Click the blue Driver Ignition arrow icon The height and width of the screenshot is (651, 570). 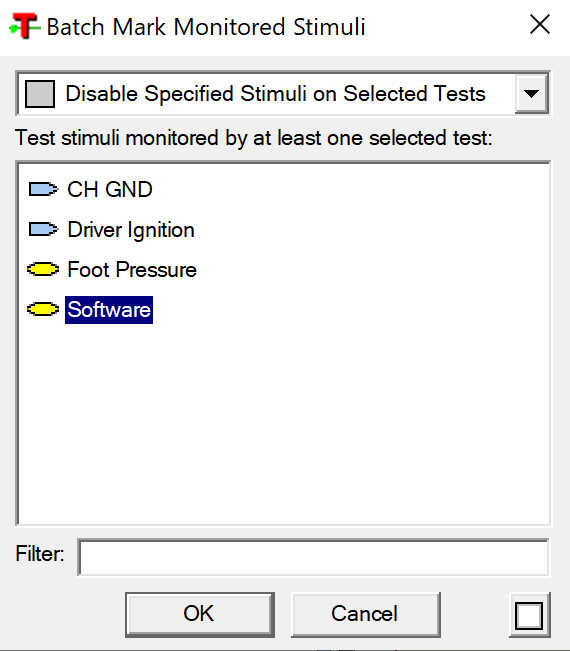(43, 230)
